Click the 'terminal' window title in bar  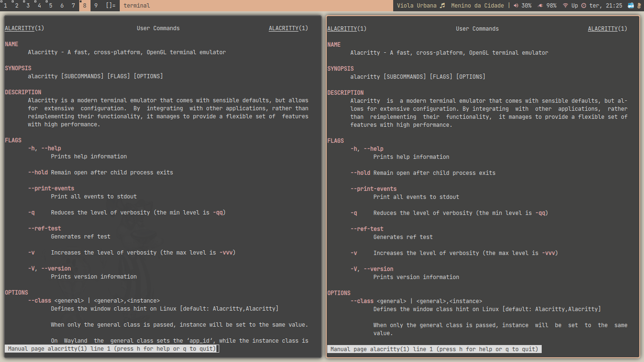[137, 6]
